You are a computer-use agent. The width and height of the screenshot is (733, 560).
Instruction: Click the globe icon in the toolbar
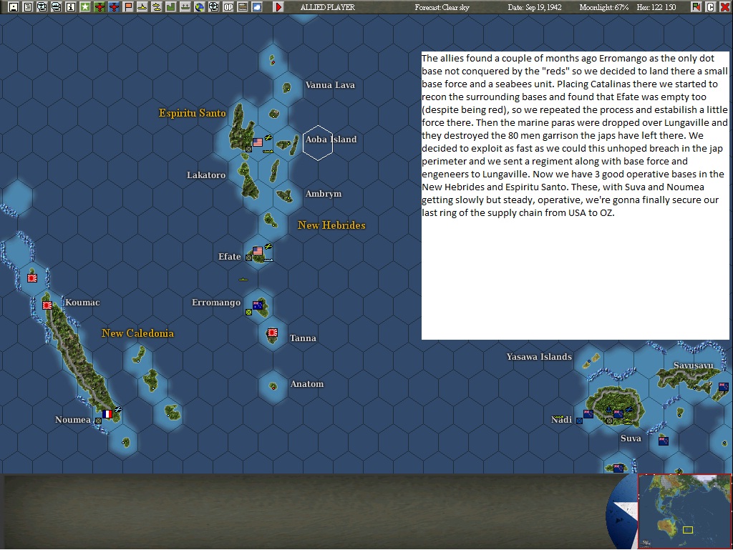tap(200, 7)
